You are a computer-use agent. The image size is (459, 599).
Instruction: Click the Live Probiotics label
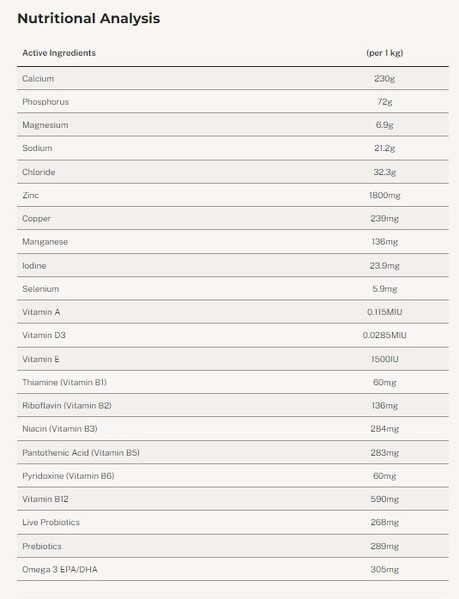point(51,522)
